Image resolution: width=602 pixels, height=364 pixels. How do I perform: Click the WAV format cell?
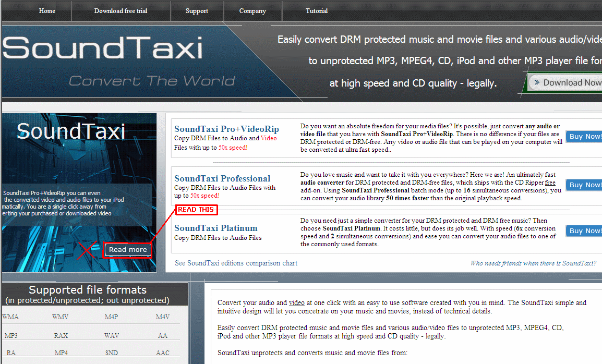[111, 336]
